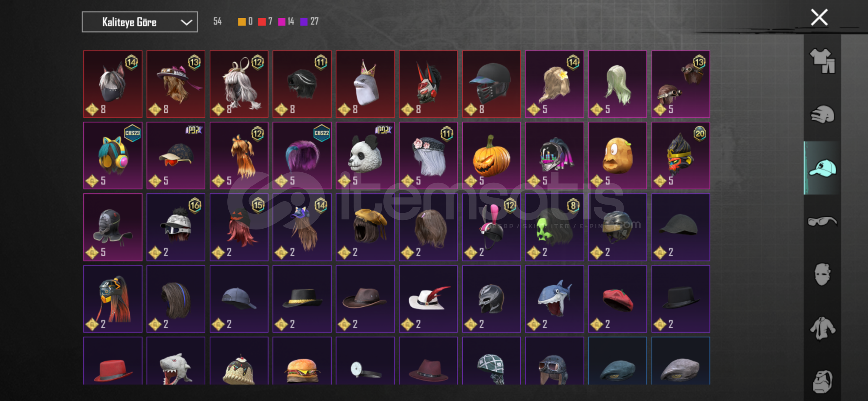The image size is (868, 401).
Task: Select the panda head item
Action: click(x=365, y=156)
